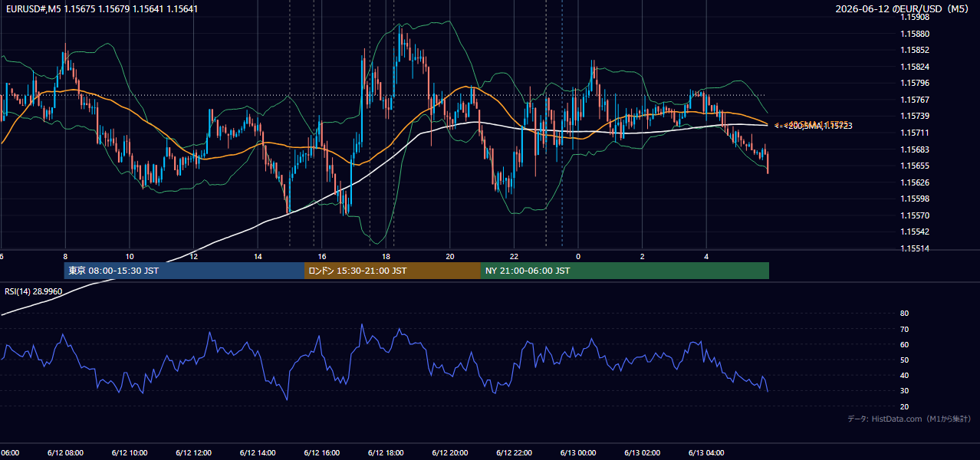The image size is (980, 460).
Task: Click the 2026-06-12 EUR/USD (M5) chart title
Action: 903,9
